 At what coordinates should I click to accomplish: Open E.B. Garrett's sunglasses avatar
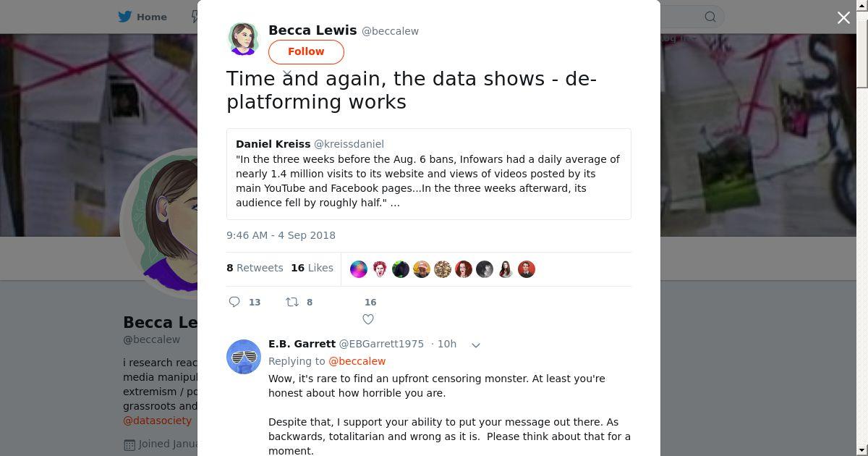click(244, 357)
